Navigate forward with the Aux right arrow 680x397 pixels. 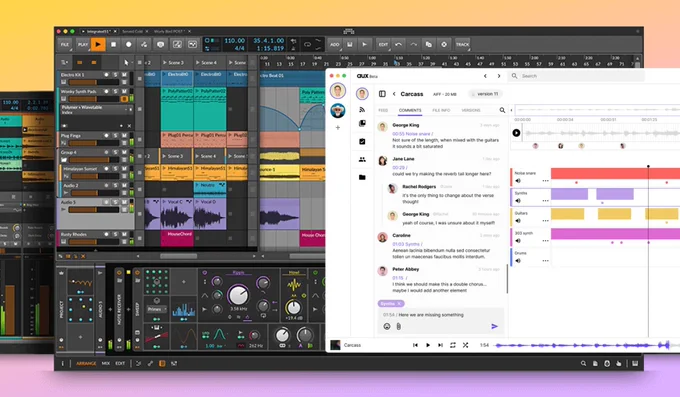point(499,76)
